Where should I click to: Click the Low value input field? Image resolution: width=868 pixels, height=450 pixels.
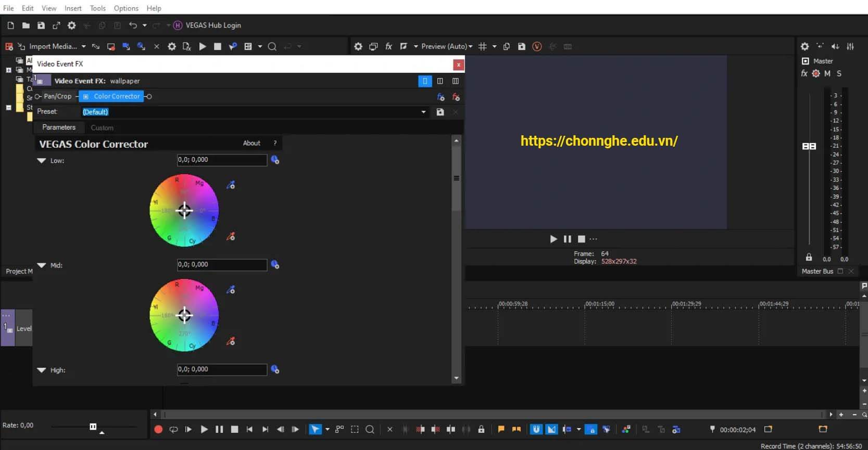pyautogui.click(x=222, y=160)
